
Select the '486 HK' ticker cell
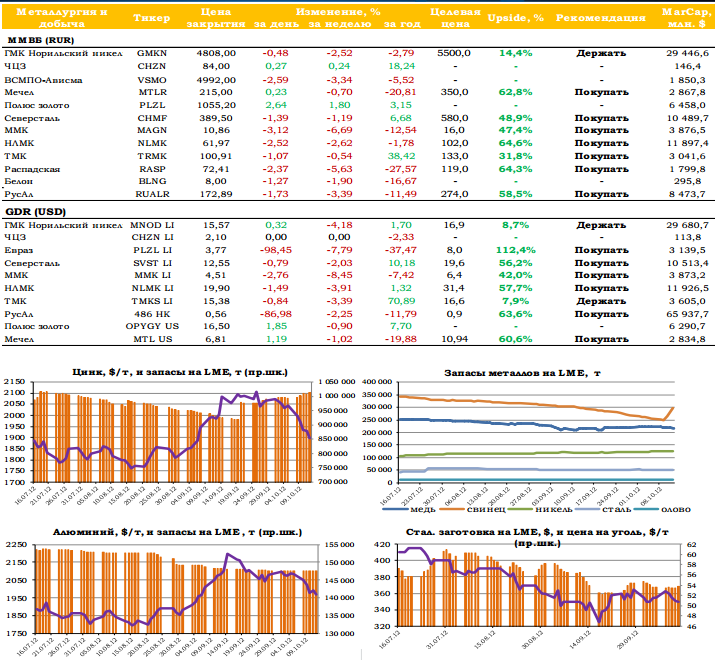click(x=152, y=314)
